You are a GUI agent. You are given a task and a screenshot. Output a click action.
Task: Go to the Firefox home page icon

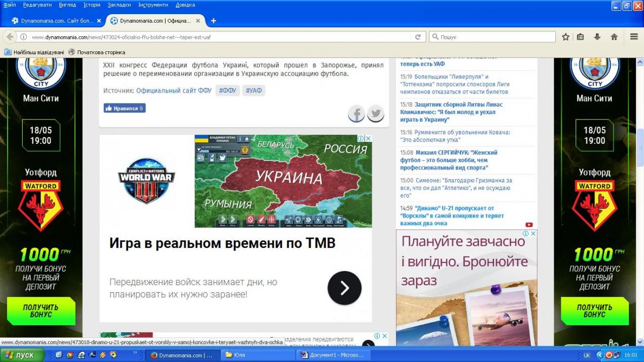614,37
